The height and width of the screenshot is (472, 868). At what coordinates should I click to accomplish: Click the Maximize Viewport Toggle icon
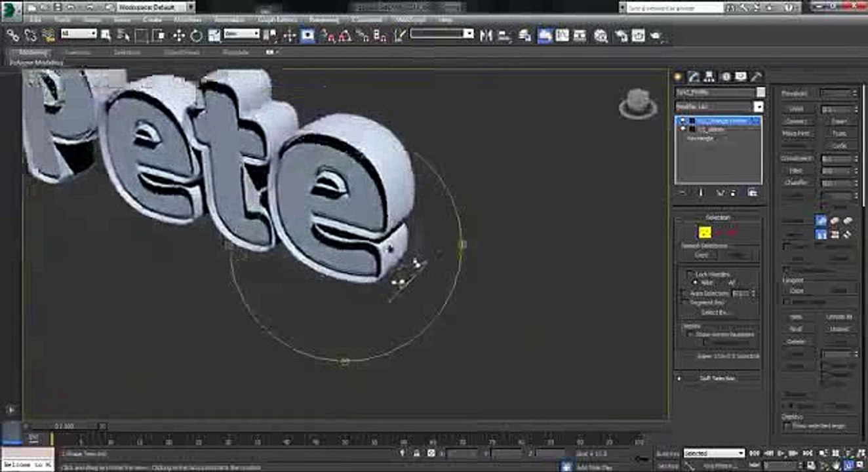[x=860, y=465]
